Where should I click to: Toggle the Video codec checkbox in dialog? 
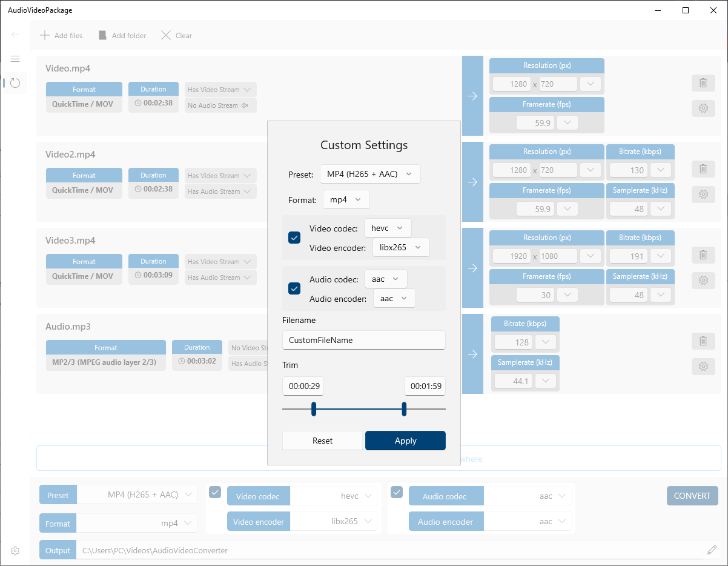click(x=294, y=238)
